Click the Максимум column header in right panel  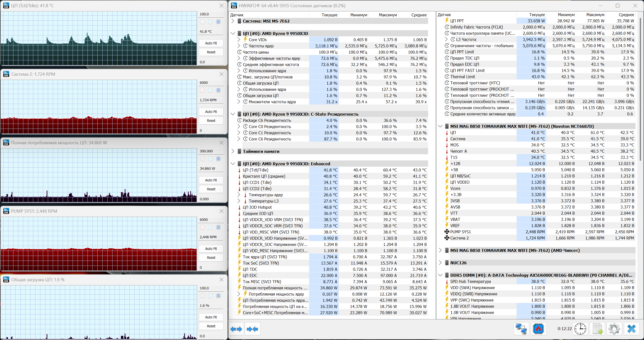(x=595, y=15)
